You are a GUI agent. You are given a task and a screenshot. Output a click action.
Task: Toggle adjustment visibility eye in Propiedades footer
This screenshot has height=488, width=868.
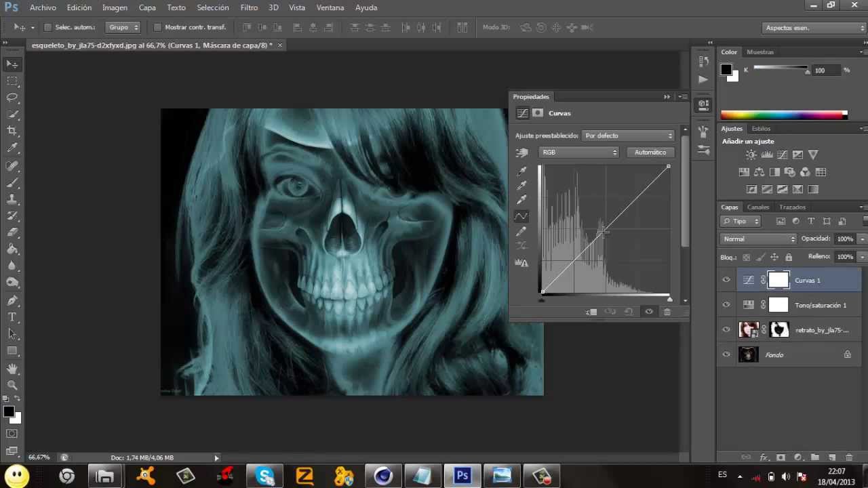click(x=649, y=312)
